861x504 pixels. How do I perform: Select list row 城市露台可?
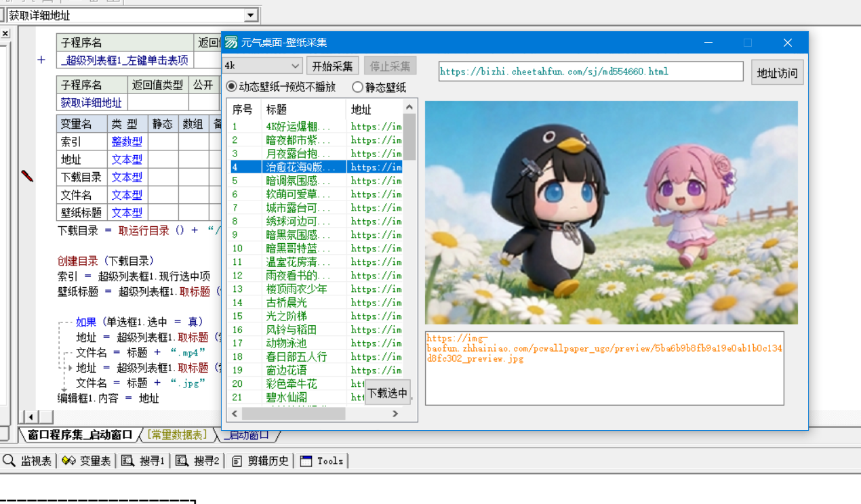pyautogui.click(x=315, y=207)
